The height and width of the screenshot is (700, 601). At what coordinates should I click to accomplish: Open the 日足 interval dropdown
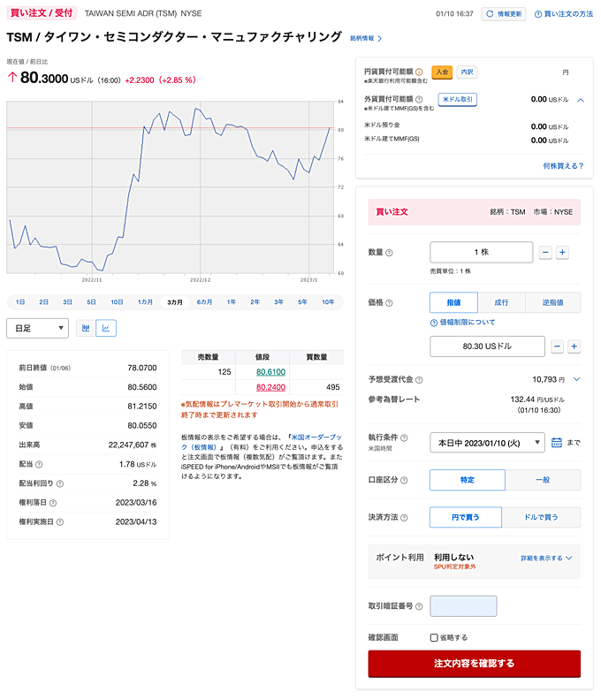37,328
